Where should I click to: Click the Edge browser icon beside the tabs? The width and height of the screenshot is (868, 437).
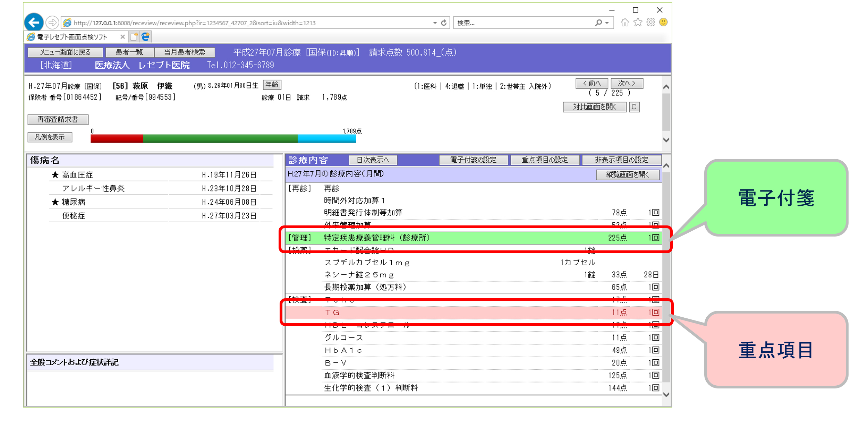(146, 36)
